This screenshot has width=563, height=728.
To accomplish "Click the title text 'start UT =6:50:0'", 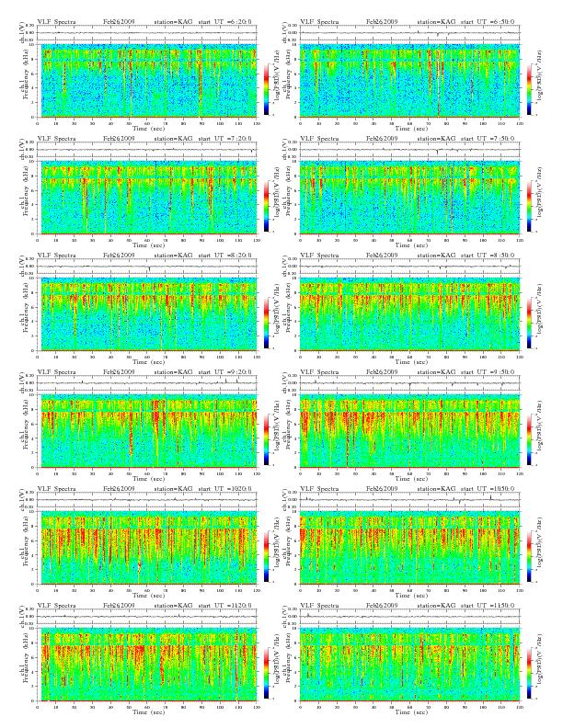I will point(488,21).
